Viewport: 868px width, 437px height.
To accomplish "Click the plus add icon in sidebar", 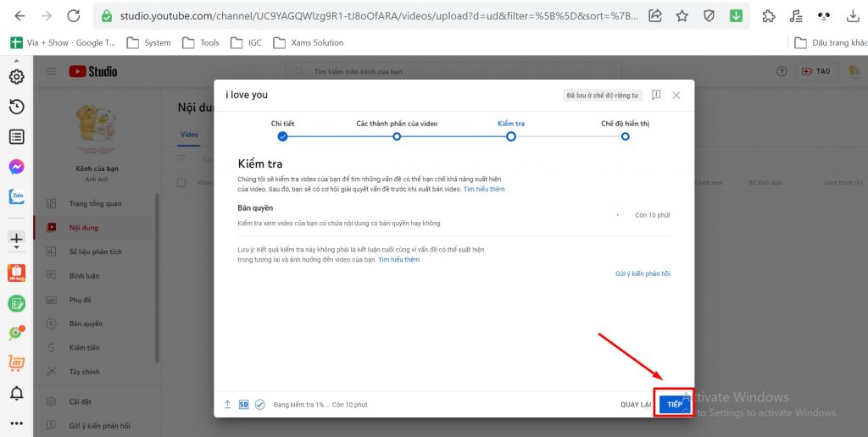I will (x=17, y=239).
